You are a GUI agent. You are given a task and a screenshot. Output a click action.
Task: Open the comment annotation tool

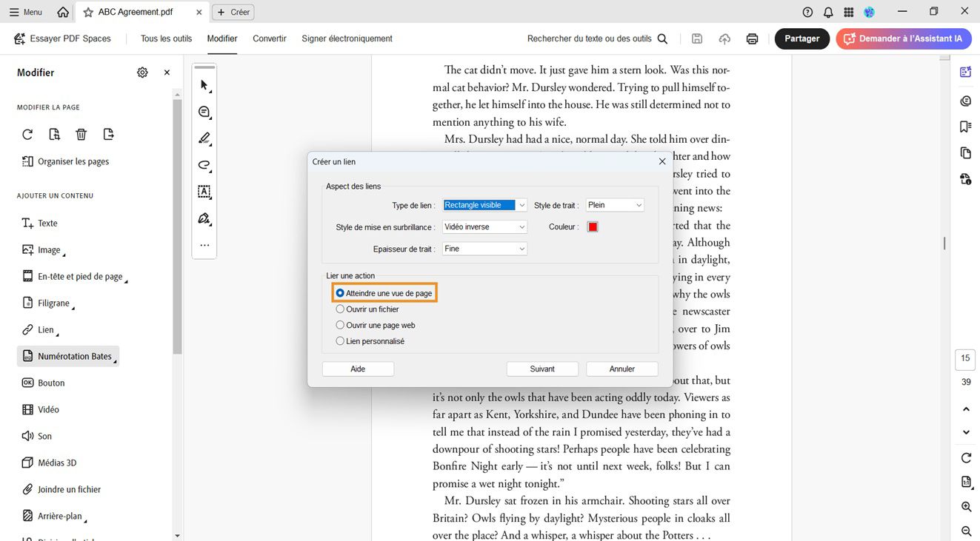tap(204, 112)
